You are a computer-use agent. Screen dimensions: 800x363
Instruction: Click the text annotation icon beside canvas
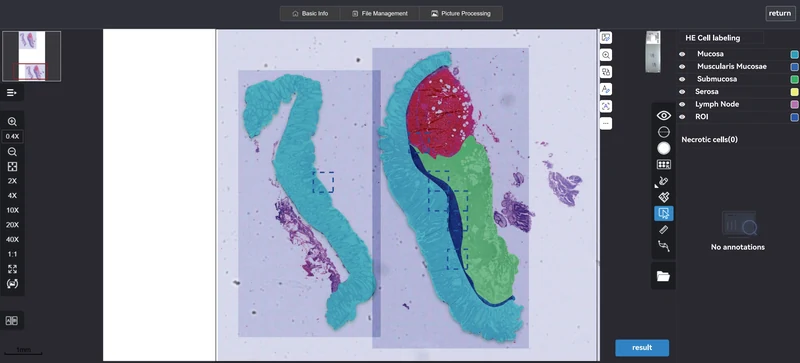[x=606, y=89]
